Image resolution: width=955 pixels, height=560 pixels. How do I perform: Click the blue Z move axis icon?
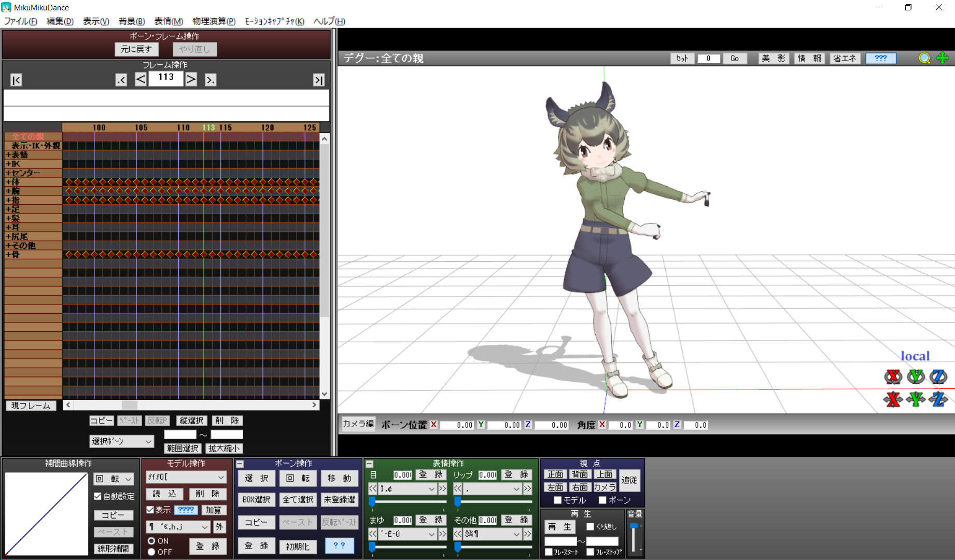(x=938, y=399)
